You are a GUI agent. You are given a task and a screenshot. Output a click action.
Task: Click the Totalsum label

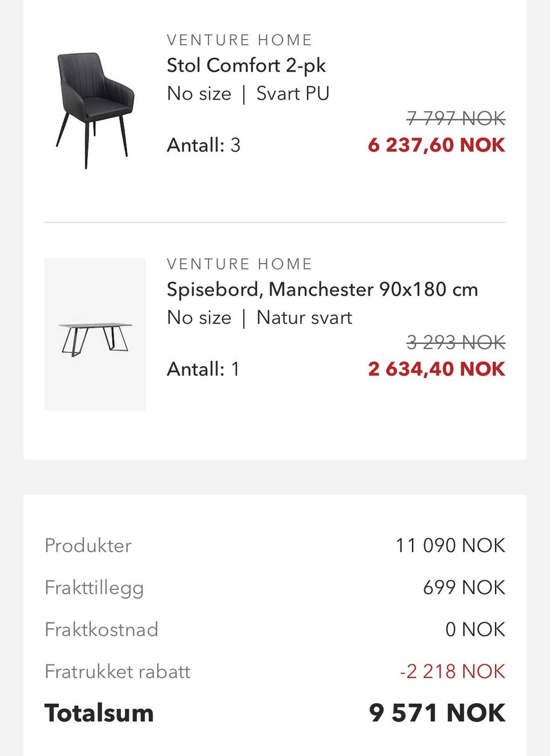coord(99,714)
